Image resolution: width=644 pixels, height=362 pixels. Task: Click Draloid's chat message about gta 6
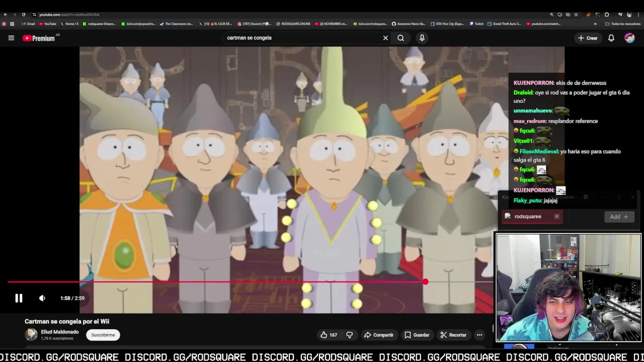point(572,97)
